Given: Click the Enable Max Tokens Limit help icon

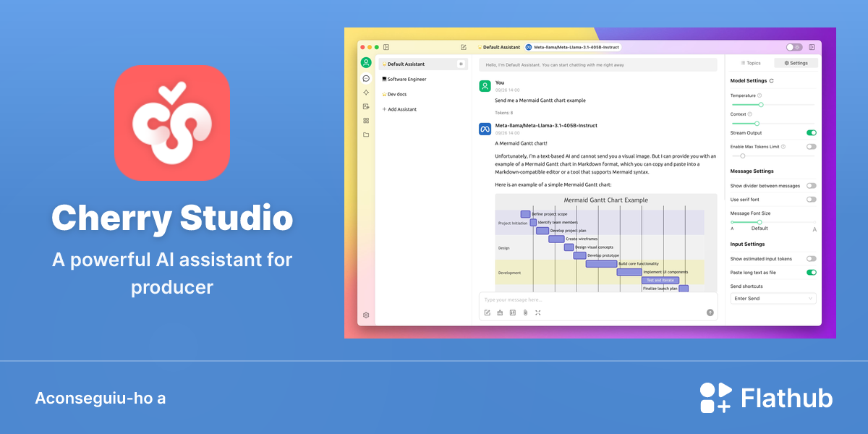Looking at the screenshot, I should [x=783, y=146].
